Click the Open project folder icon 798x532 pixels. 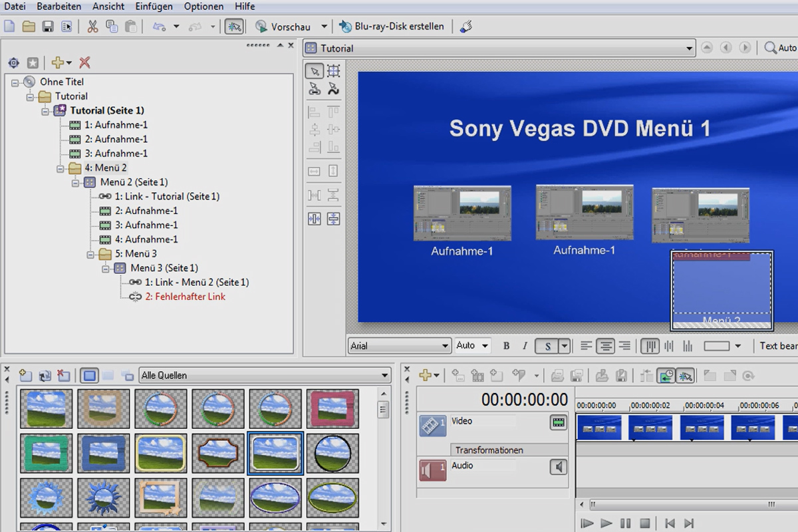pos(29,27)
